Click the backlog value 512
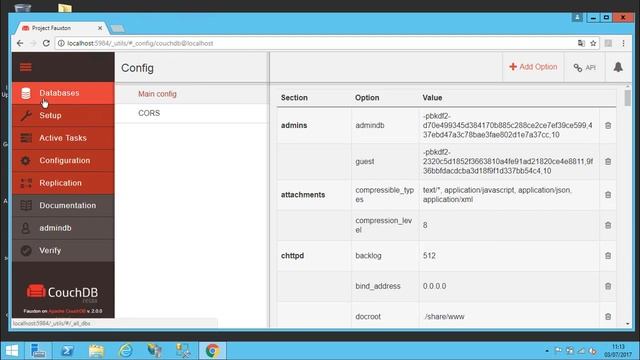This screenshot has height=360, width=640. [429, 256]
